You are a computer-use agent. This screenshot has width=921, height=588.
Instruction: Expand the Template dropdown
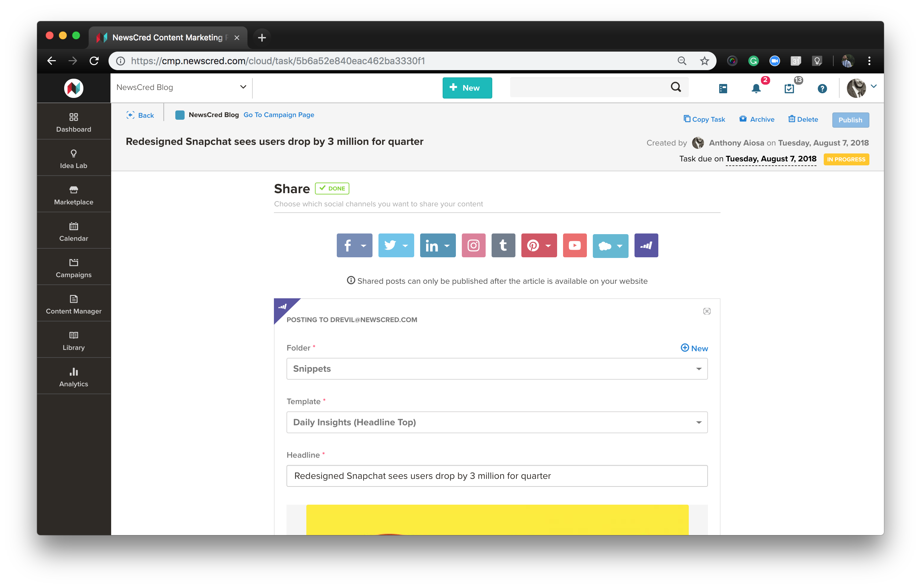click(497, 422)
